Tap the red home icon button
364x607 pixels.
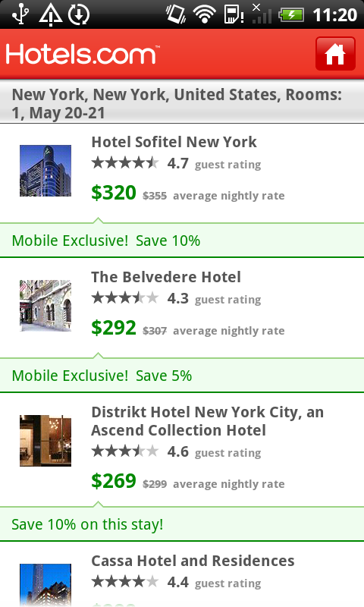[x=335, y=54]
